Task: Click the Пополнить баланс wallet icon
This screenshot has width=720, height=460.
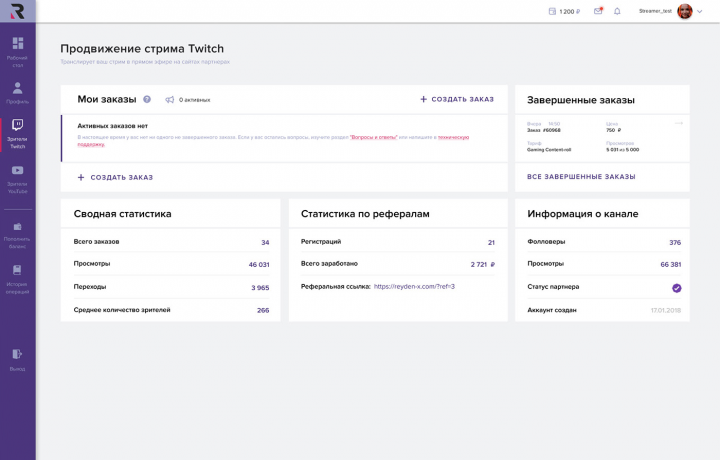Action: pyautogui.click(x=18, y=226)
